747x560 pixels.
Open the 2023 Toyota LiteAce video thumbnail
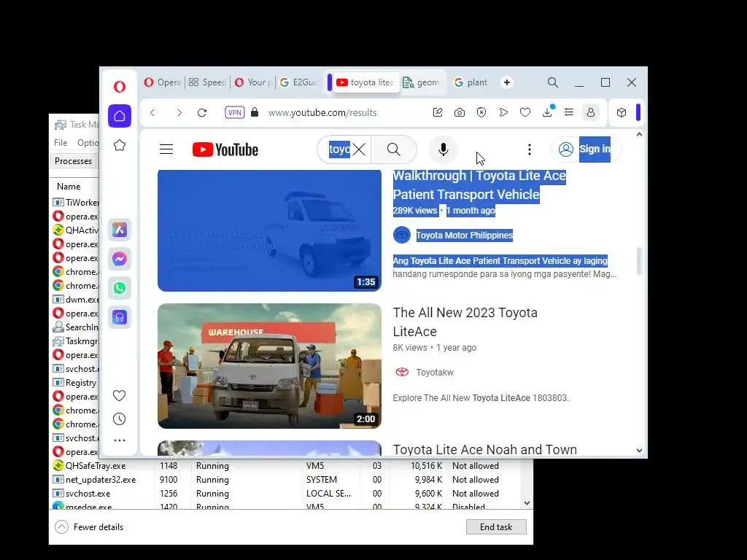[269, 366]
